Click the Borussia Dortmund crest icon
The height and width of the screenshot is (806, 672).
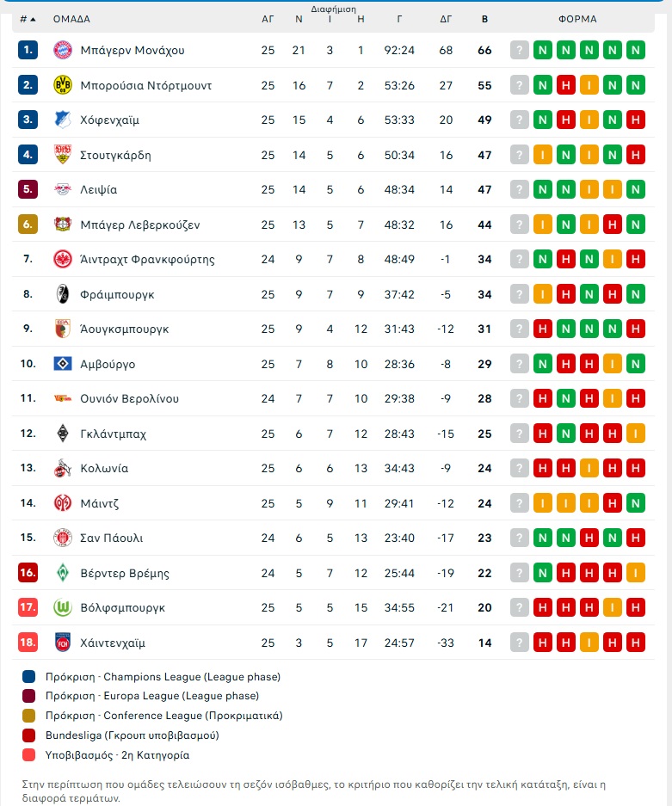pyautogui.click(x=63, y=85)
